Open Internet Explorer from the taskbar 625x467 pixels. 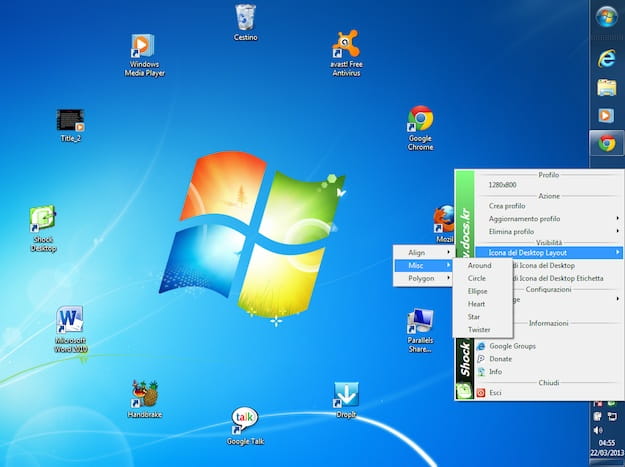(605, 58)
